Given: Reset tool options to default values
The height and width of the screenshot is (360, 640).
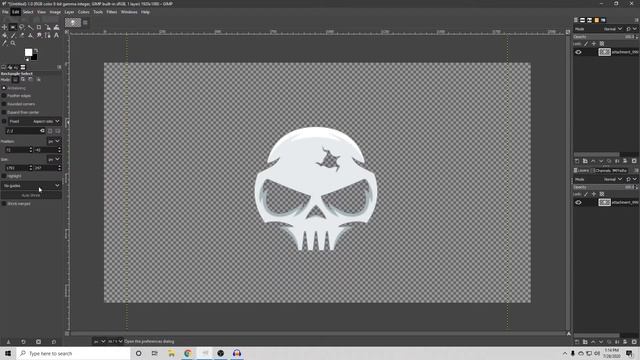Looking at the screenshot, I should pyautogui.click(x=54, y=342).
